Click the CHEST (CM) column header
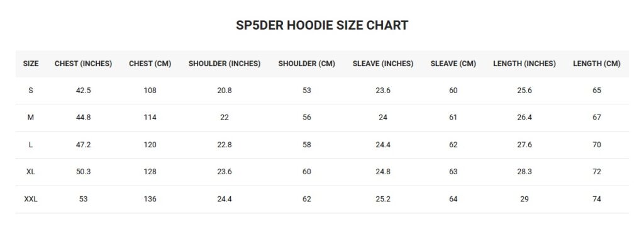644x229 pixels. (150, 64)
